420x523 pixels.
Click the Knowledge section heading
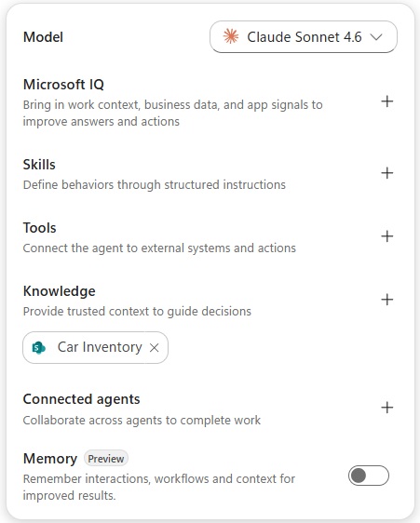click(59, 291)
